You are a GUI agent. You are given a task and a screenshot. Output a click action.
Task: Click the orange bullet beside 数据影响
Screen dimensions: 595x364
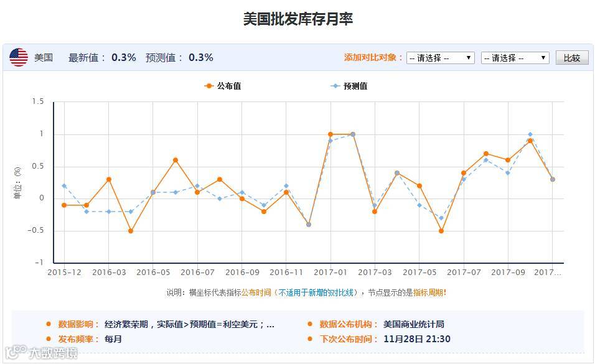(x=49, y=324)
